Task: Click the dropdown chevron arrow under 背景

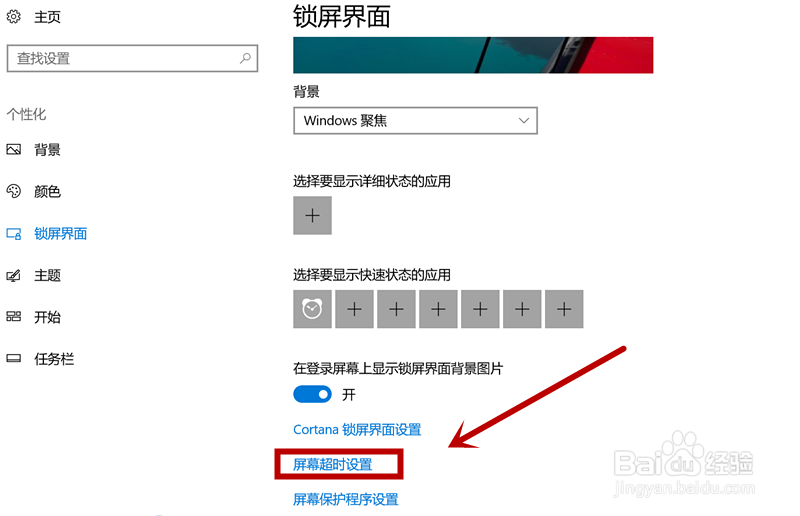Action: click(x=523, y=120)
